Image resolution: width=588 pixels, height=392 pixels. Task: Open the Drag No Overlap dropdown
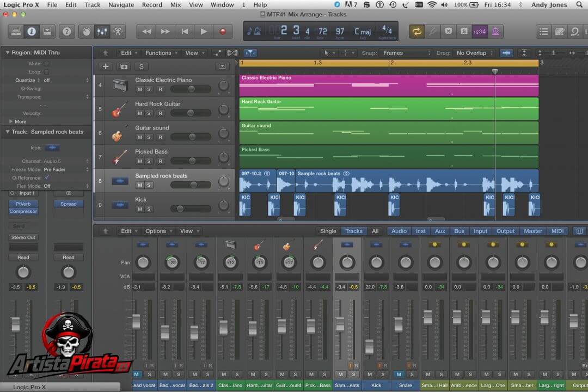click(x=474, y=53)
